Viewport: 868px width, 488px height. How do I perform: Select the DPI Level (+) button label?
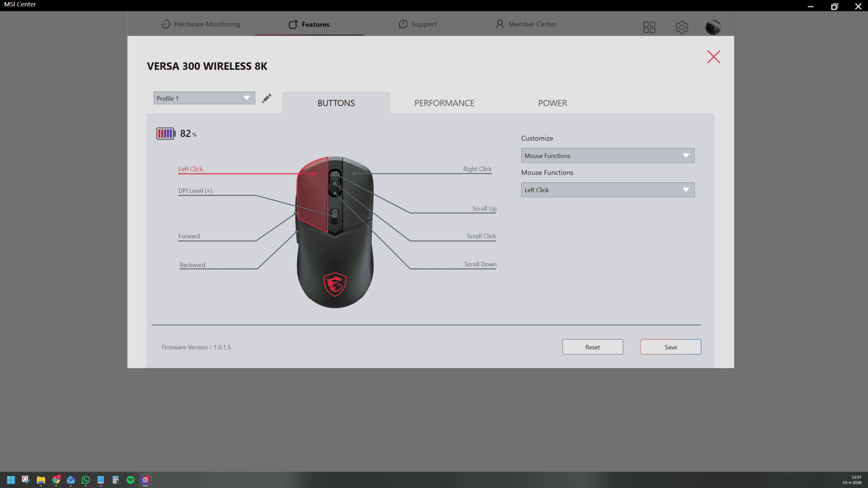195,191
